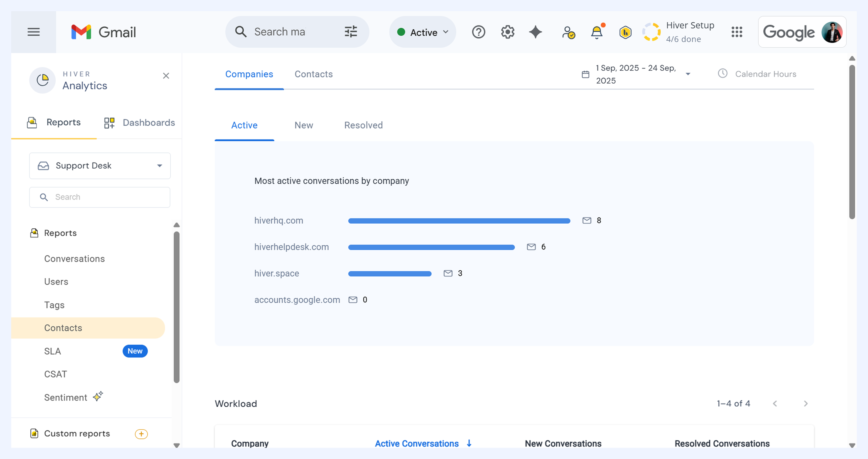The image size is (868, 459).
Task: Close the Hiver Analytics panel
Action: (166, 76)
